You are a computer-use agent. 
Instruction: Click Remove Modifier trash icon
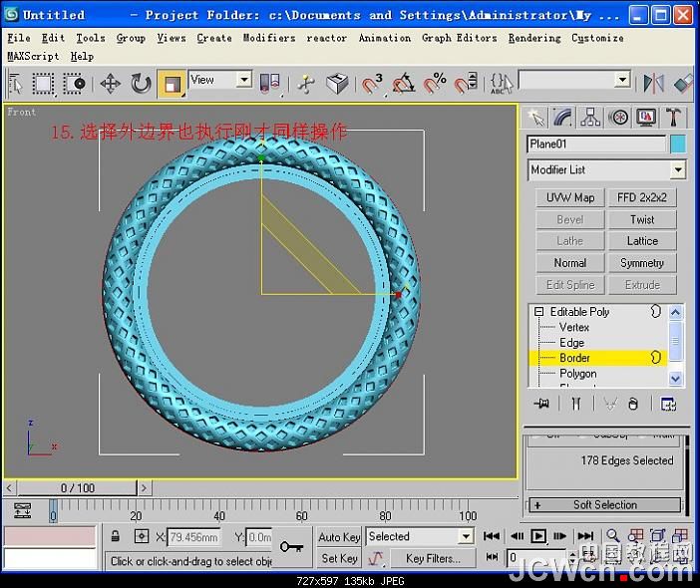point(633,404)
